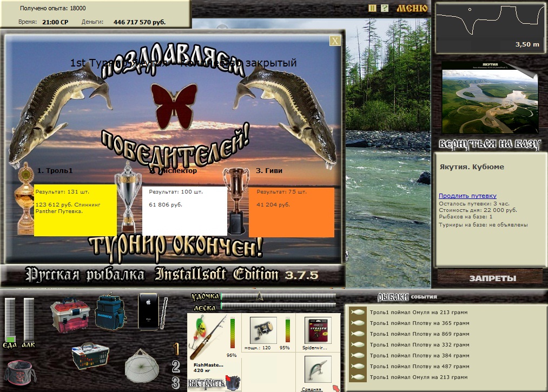The height and width of the screenshot is (392, 548).
Task: Pause the game with the pause icon
Action: pyautogui.click(x=373, y=8)
